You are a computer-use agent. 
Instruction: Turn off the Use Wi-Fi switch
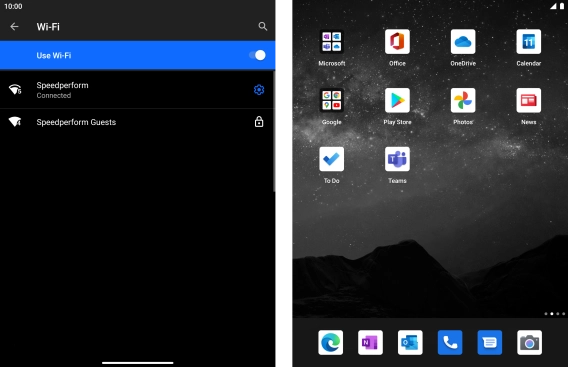[257, 55]
